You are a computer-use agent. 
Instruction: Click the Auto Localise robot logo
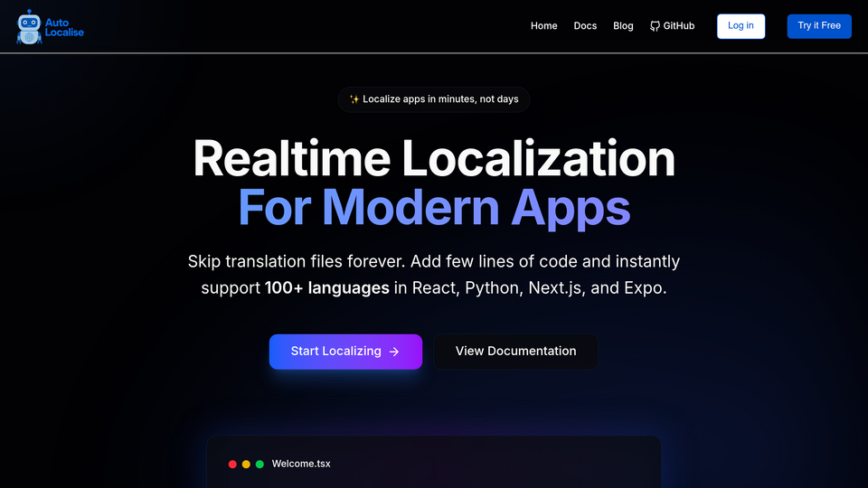point(29,26)
